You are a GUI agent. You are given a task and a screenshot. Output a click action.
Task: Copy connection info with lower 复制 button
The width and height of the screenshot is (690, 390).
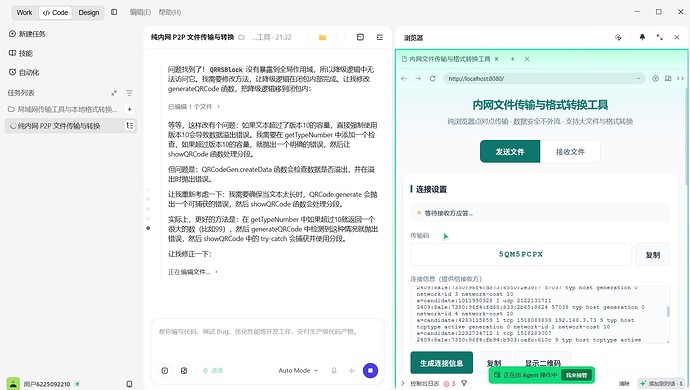pos(494,363)
